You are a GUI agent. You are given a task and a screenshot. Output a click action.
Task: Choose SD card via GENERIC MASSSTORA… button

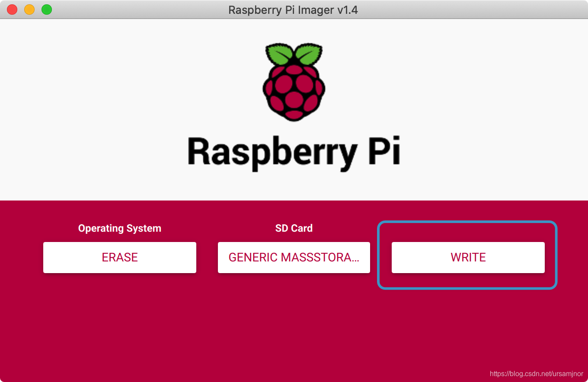click(294, 258)
